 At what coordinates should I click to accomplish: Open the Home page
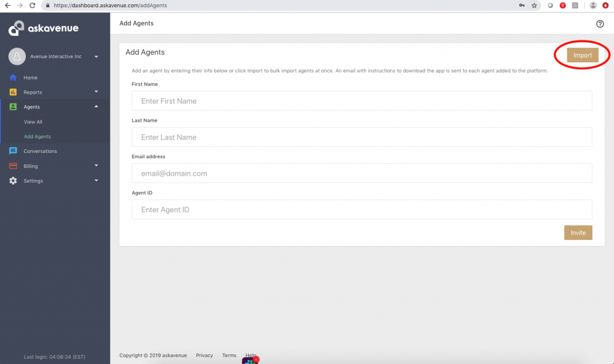30,77
